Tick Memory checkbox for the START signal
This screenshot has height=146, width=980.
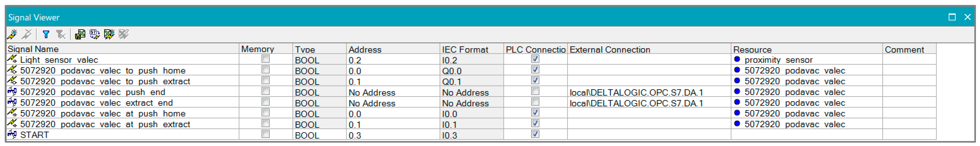(266, 134)
